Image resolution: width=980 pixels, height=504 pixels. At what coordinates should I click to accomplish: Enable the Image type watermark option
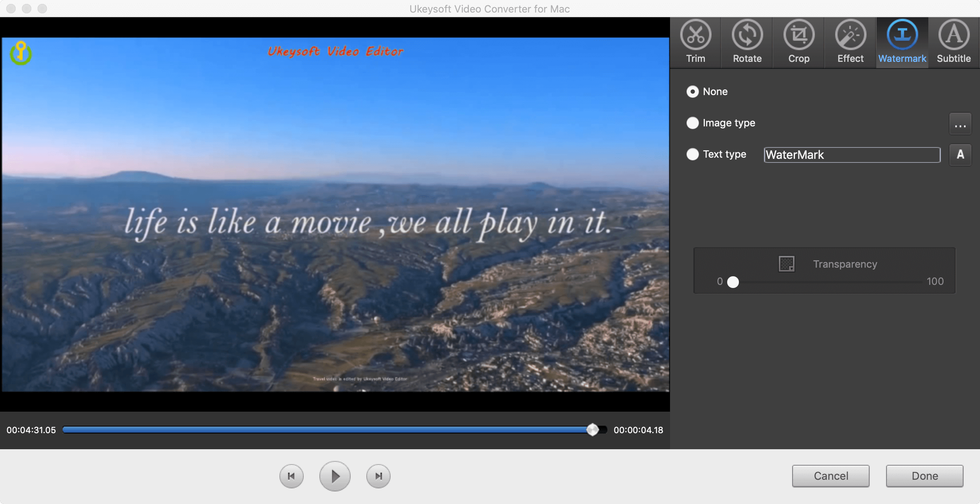(693, 122)
